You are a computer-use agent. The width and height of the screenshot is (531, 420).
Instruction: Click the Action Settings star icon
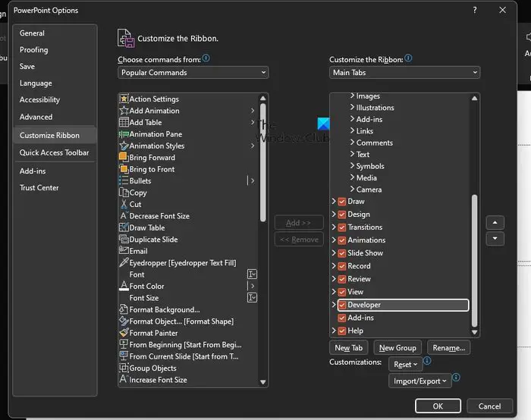point(124,99)
